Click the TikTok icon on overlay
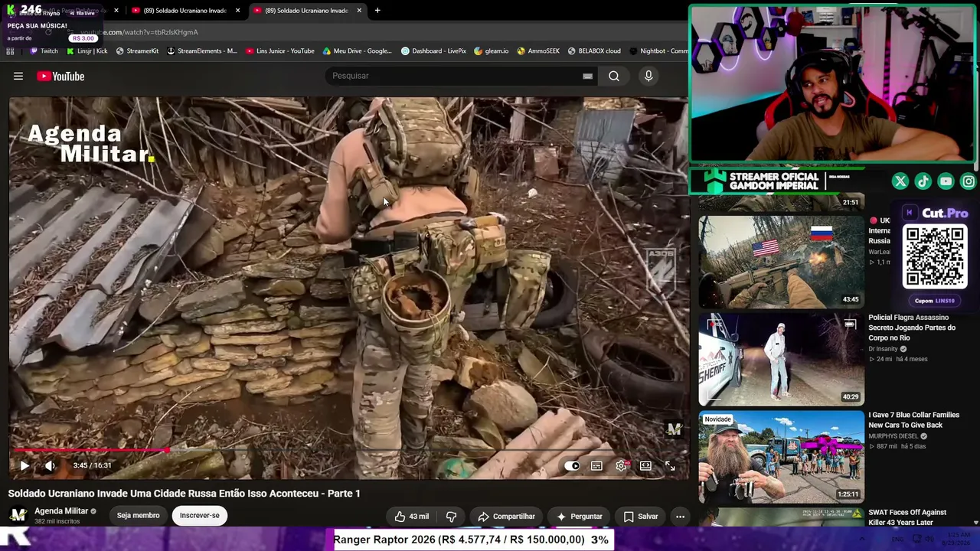 coord(923,181)
